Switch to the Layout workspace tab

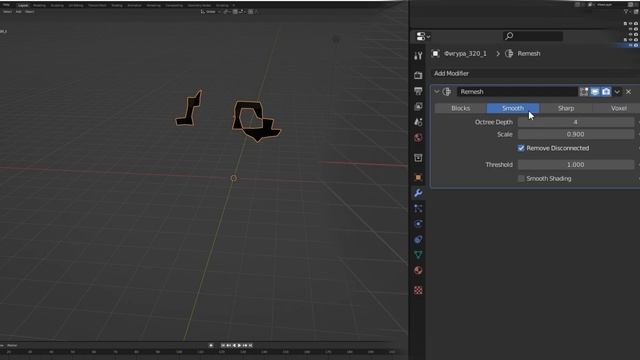(x=23, y=5)
